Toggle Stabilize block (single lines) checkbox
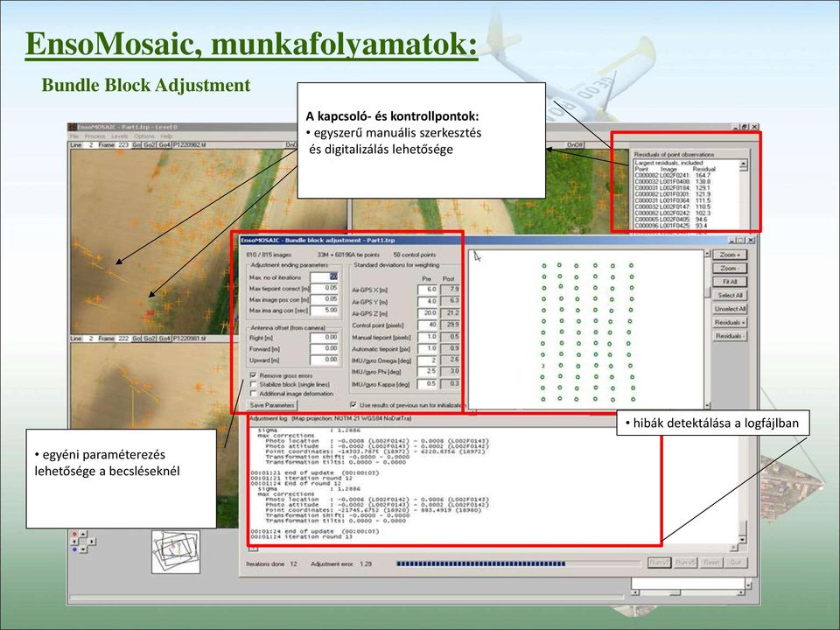The image size is (840, 630). (x=254, y=385)
